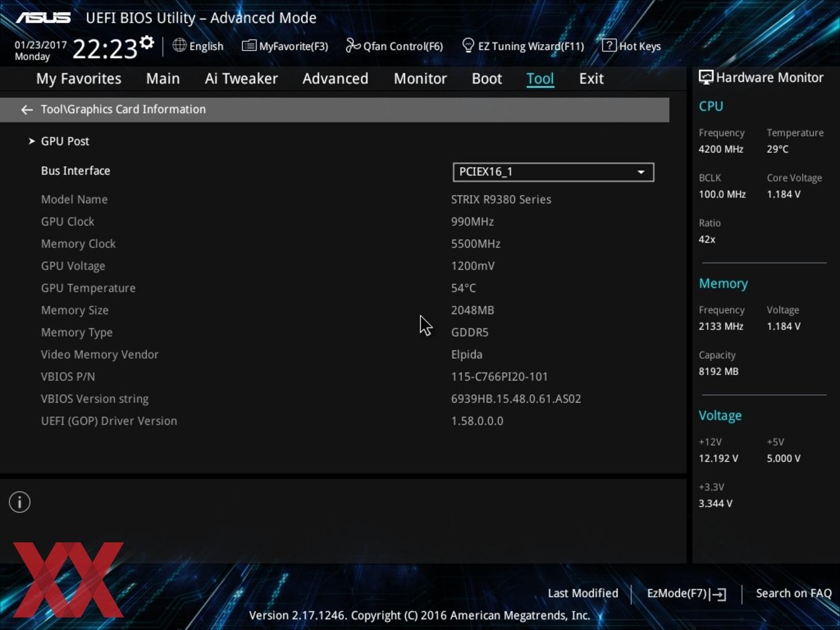Click GPU Clock value 990MHz
Screen dimensions: 840x630
tap(472, 222)
